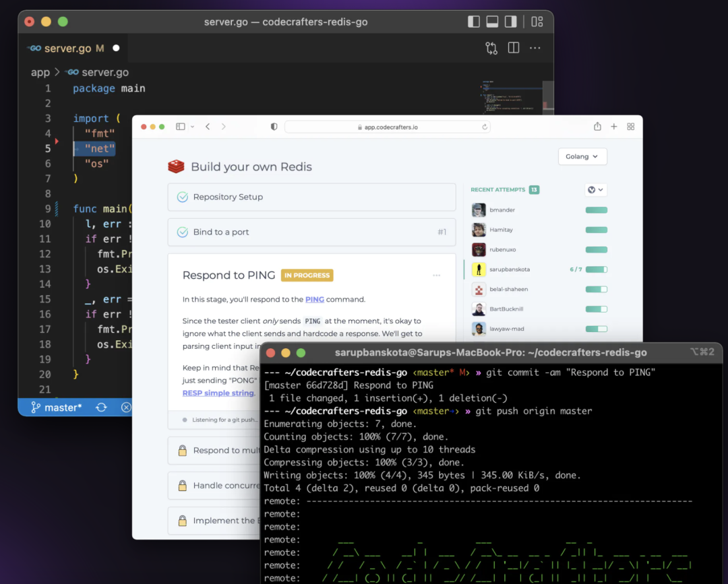This screenshot has height=584, width=728.
Task: Click the IN PROGRESS badge
Action: (x=307, y=275)
